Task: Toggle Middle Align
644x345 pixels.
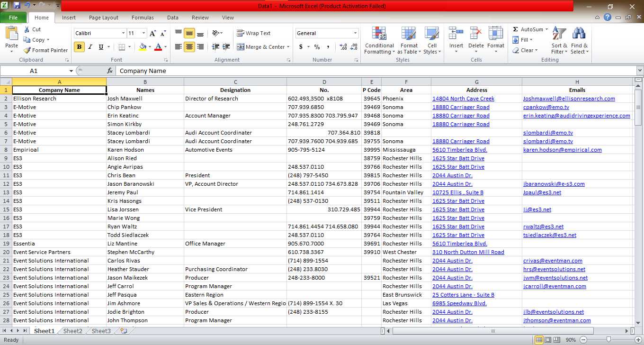Action: [x=189, y=33]
